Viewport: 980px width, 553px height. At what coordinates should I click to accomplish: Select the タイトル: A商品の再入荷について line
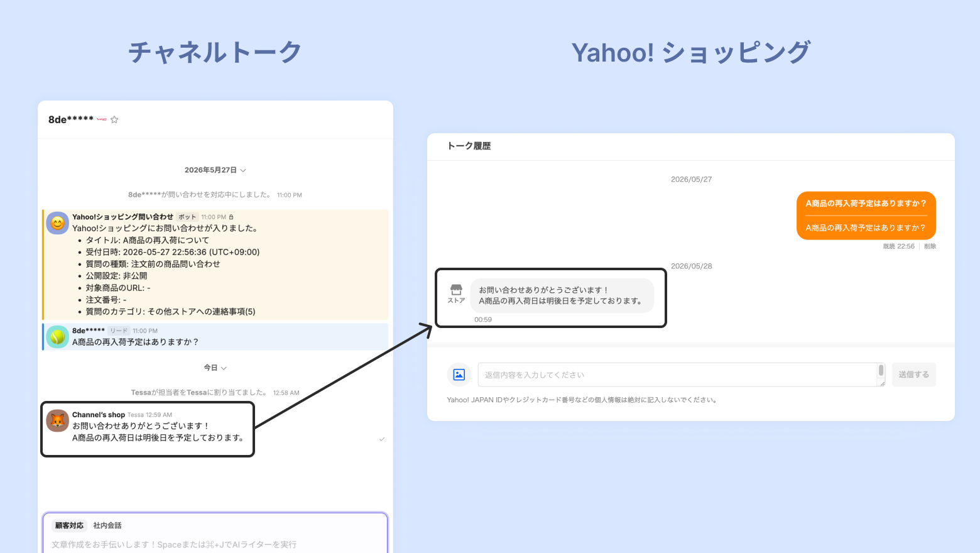[148, 240]
